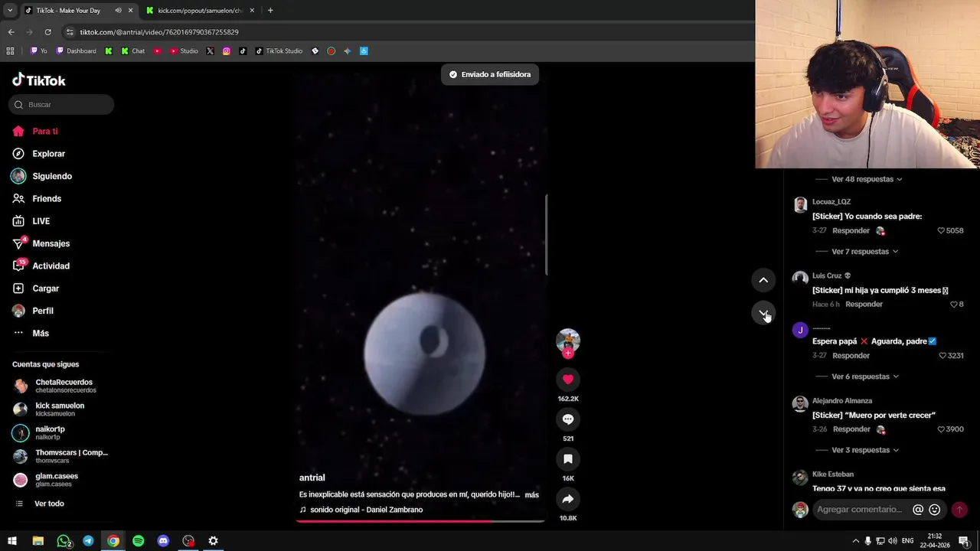
Task: Click the video page scrollbar thumb
Action: click(x=547, y=235)
